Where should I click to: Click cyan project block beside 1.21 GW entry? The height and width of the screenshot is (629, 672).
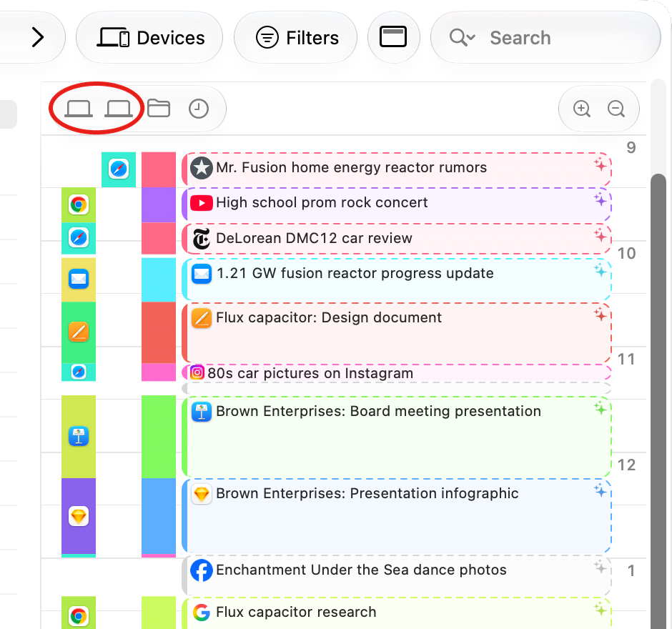coord(159,279)
